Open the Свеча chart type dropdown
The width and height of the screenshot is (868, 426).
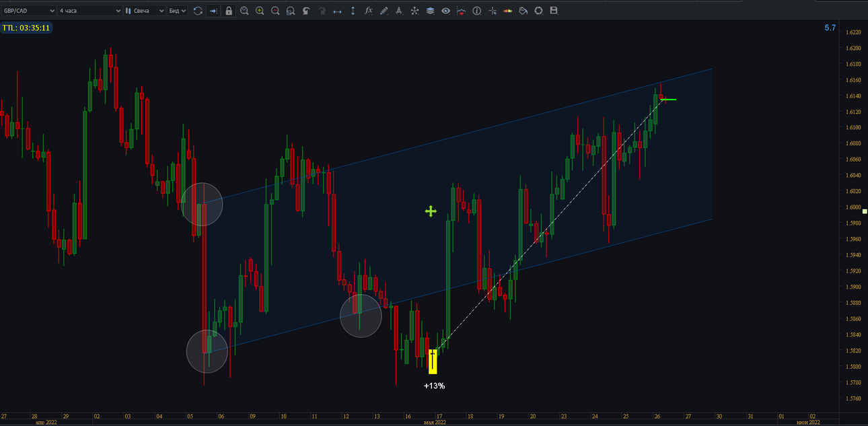pyautogui.click(x=145, y=11)
